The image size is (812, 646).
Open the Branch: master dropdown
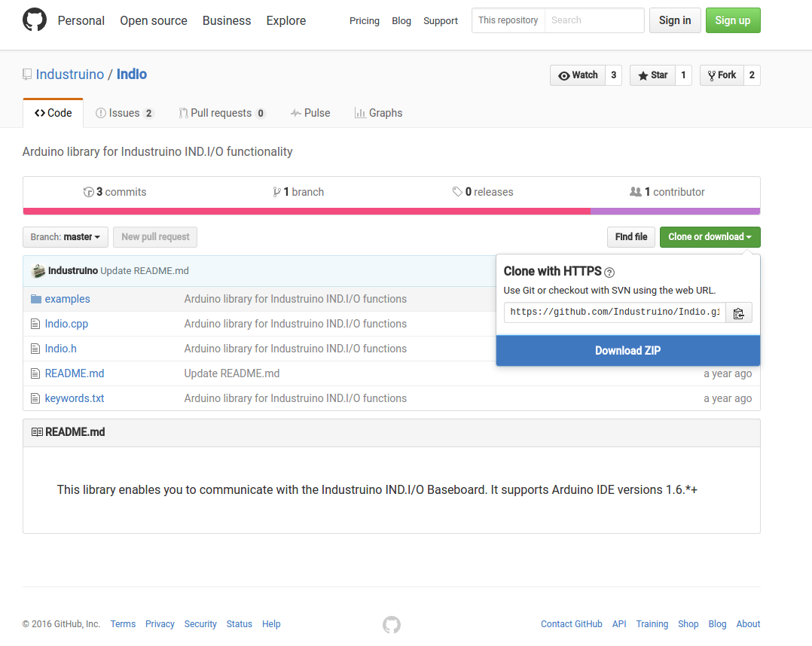pyautogui.click(x=66, y=237)
